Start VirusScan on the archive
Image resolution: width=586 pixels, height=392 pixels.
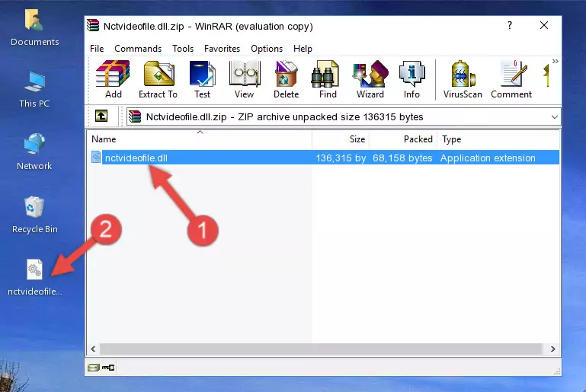click(x=463, y=79)
